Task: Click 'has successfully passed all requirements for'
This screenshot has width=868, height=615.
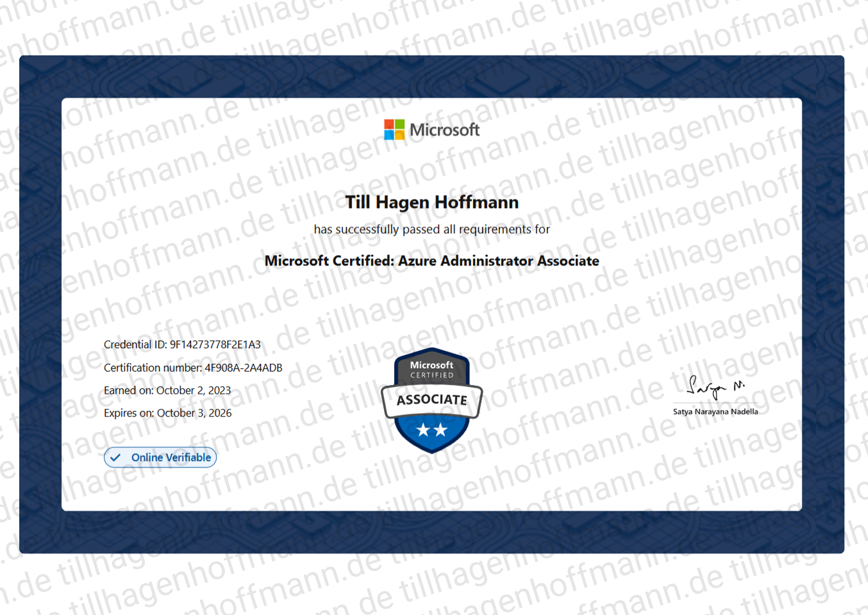Action: click(x=432, y=229)
